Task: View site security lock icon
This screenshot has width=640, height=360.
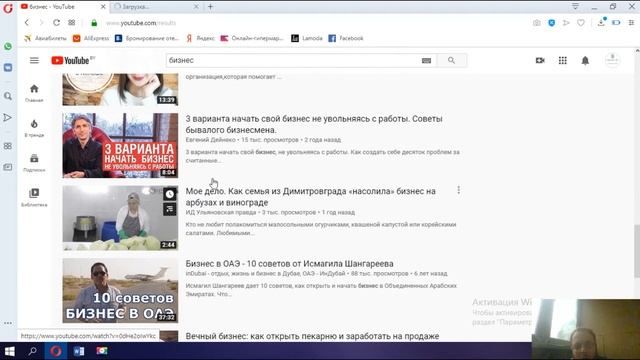Action: [94, 23]
